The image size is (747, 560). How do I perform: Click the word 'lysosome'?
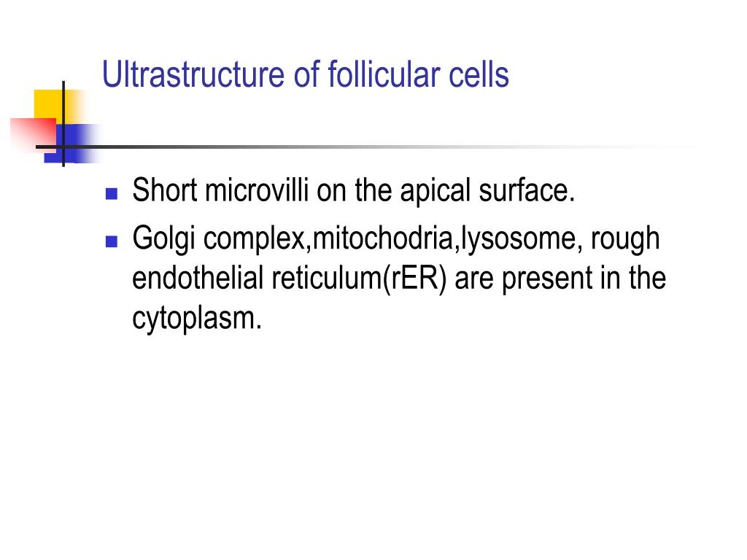(519, 239)
